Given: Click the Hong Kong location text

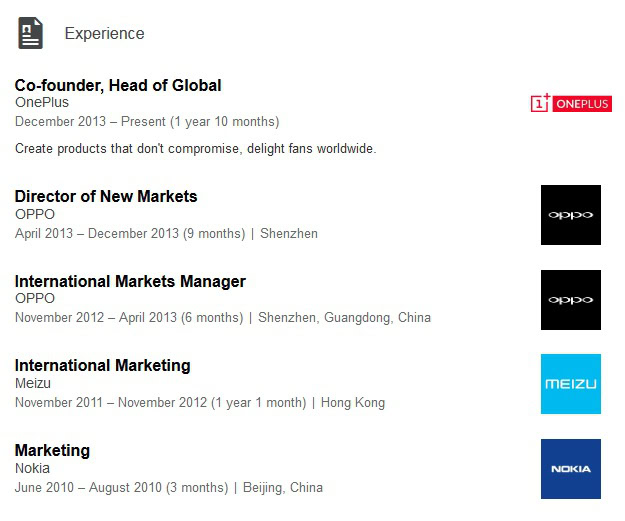Looking at the screenshot, I should (353, 403).
